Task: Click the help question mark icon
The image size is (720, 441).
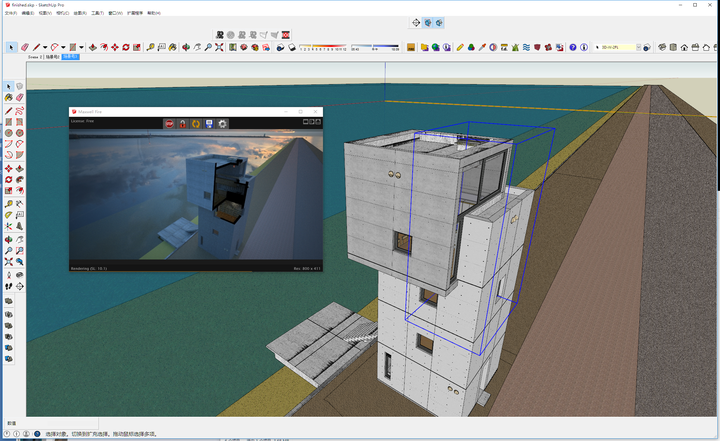Action: pyautogui.click(x=573, y=47)
